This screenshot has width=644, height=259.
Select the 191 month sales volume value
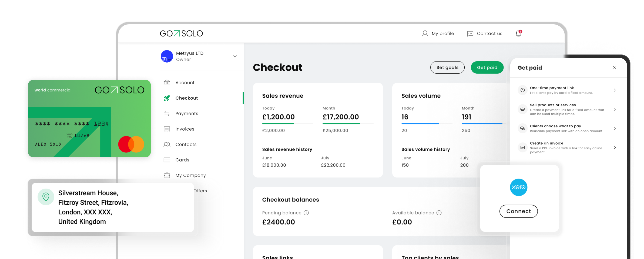click(467, 117)
